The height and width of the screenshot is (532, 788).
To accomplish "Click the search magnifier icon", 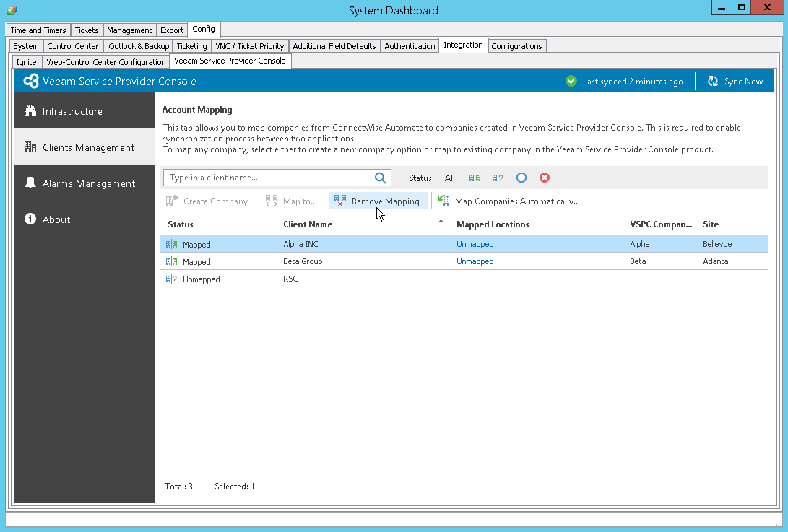I will tap(381, 177).
